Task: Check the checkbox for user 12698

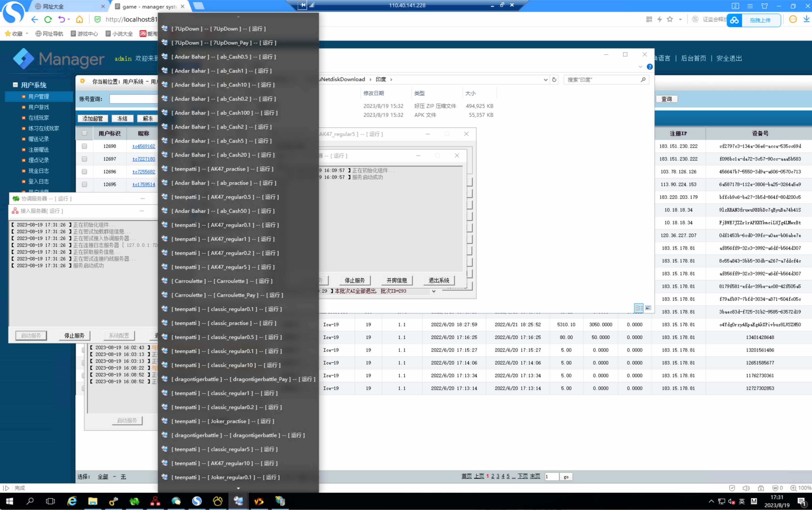Action: 84,146
